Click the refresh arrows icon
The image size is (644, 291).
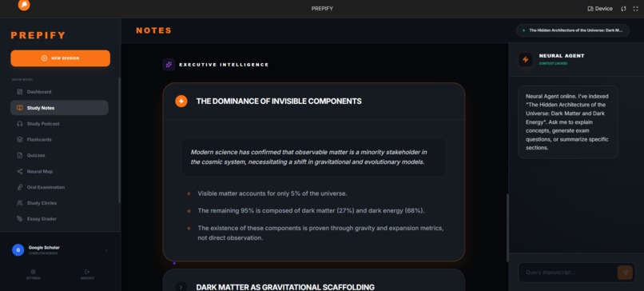623,9
